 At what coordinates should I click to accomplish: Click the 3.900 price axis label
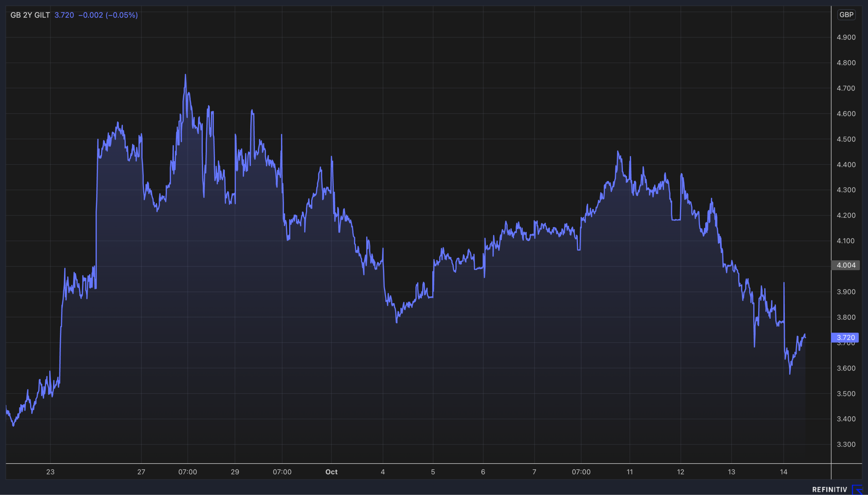click(846, 292)
